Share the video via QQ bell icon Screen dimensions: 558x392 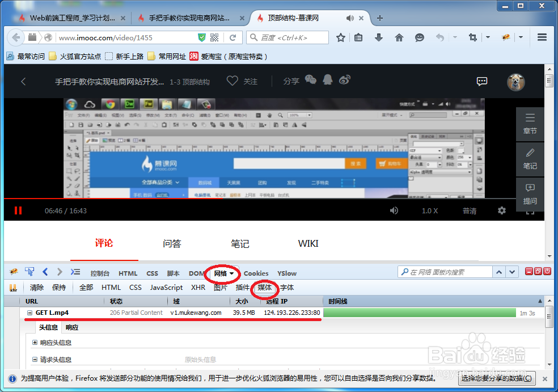pyautogui.click(x=328, y=80)
